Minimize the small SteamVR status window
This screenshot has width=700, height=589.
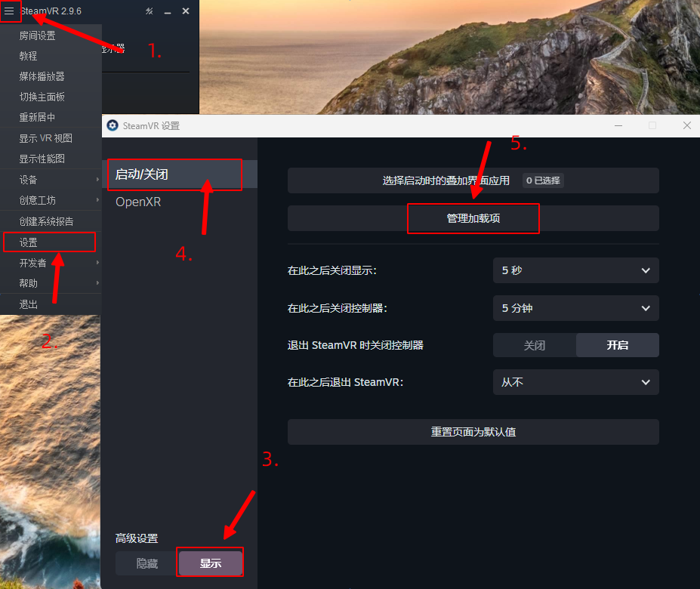pos(167,11)
